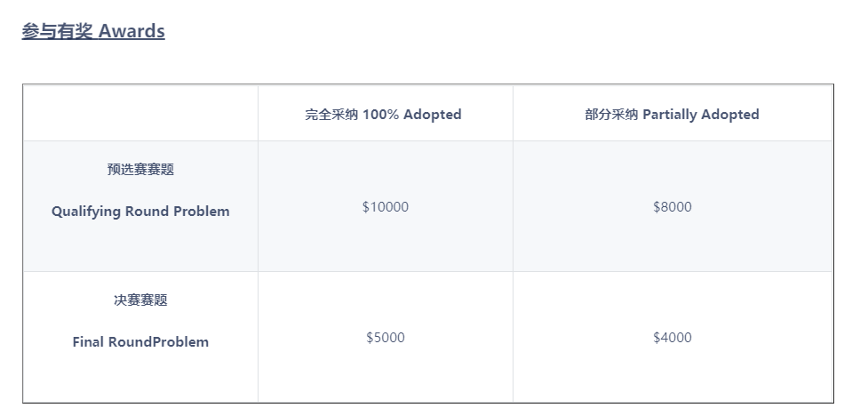This screenshot has height=416, width=868.
Task: Click the Final RoundProblem label
Action: (x=140, y=342)
